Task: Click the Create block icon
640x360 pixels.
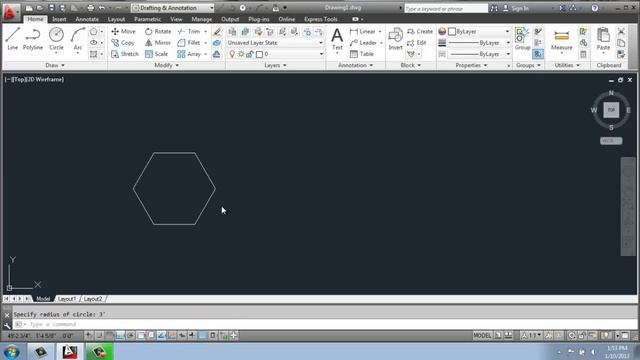Action: click(x=420, y=31)
